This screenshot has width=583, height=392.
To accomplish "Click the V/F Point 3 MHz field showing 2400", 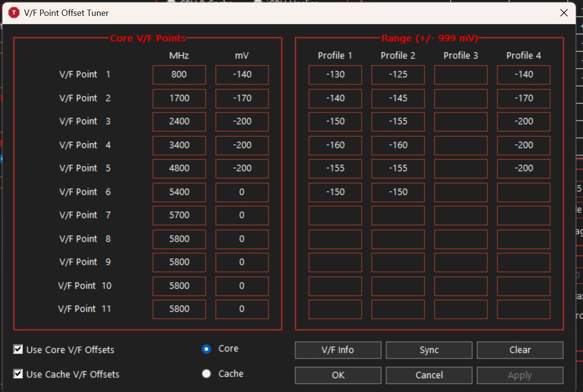I will click(x=179, y=121).
